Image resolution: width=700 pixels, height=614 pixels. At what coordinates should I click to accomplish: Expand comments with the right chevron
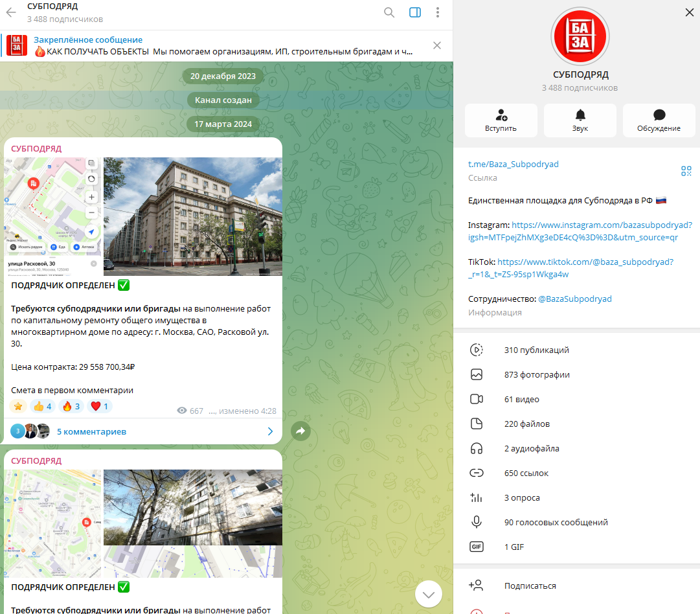tap(270, 431)
